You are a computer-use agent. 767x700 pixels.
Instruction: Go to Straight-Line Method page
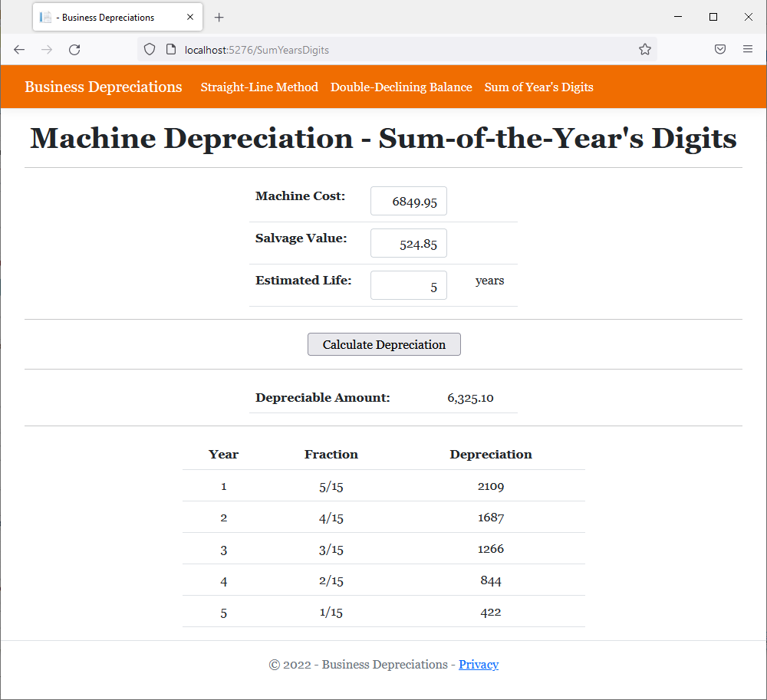[x=259, y=87]
